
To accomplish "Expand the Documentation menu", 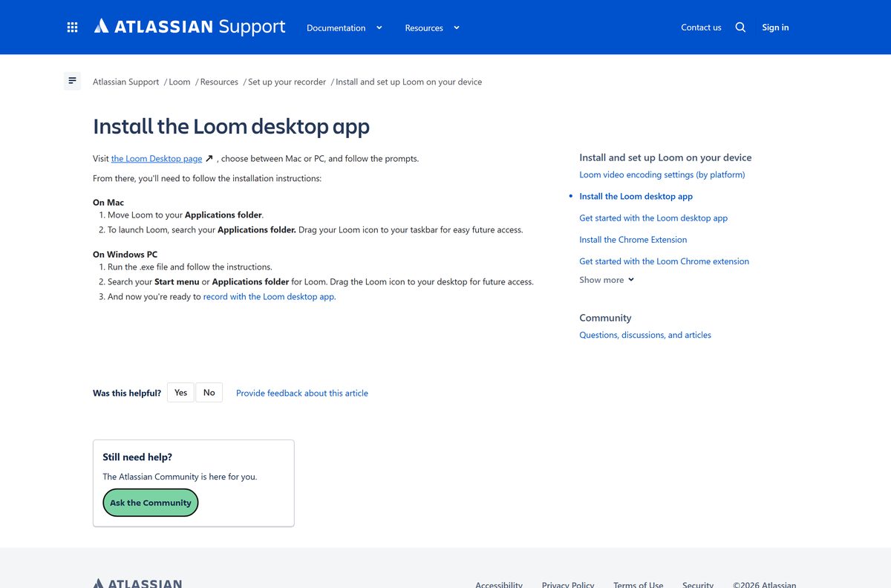I will point(345,27).
